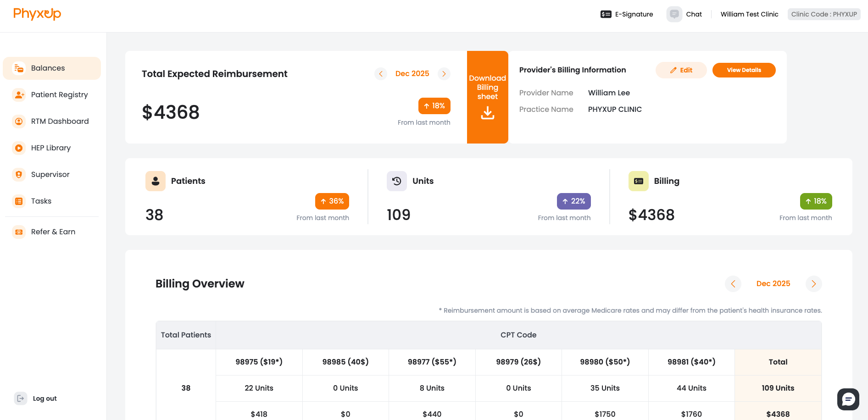Viewport: 868px width, 420px height.
Task: Go to next month in Total Expected Reimbursement
Action: pyautogui.click(x=444, y=74)
